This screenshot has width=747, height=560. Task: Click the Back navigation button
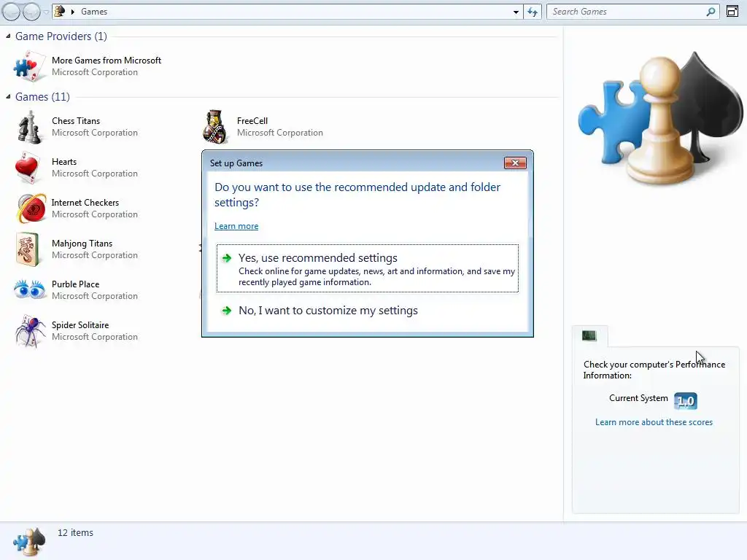12,12
